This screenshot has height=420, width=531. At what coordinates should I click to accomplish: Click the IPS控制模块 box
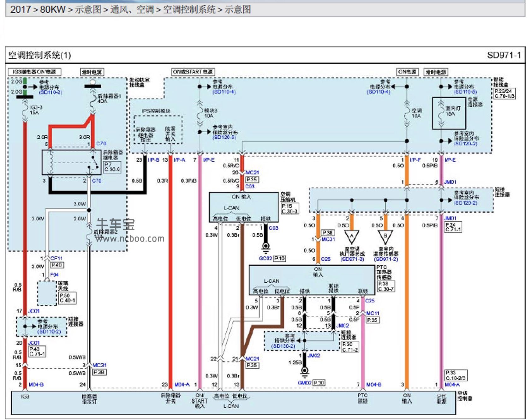coord(158,130)
